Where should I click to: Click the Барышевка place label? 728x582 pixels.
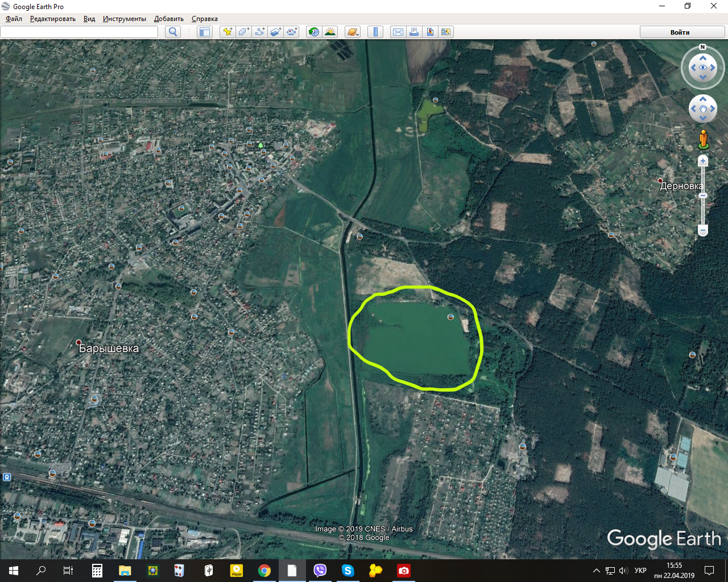(x=109, y=348)
